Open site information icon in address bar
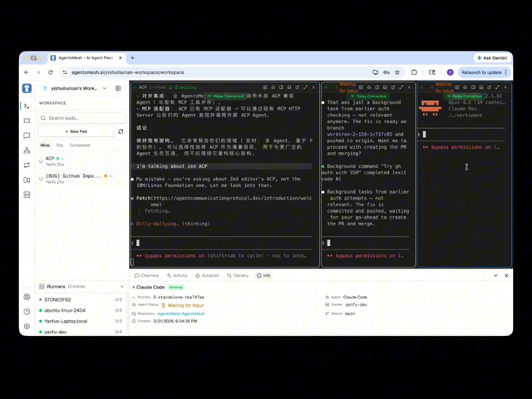This screenshot has width=532, height=399. click(65, 72)
